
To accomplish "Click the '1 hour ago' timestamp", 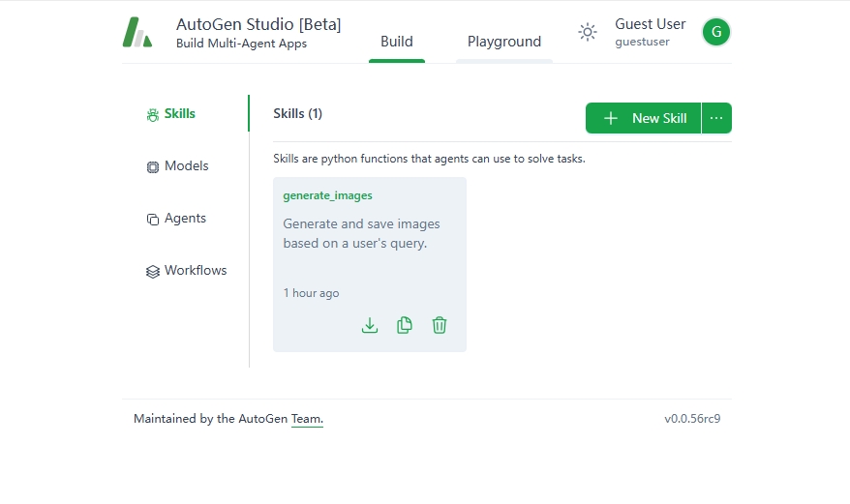I will point(311,293).
